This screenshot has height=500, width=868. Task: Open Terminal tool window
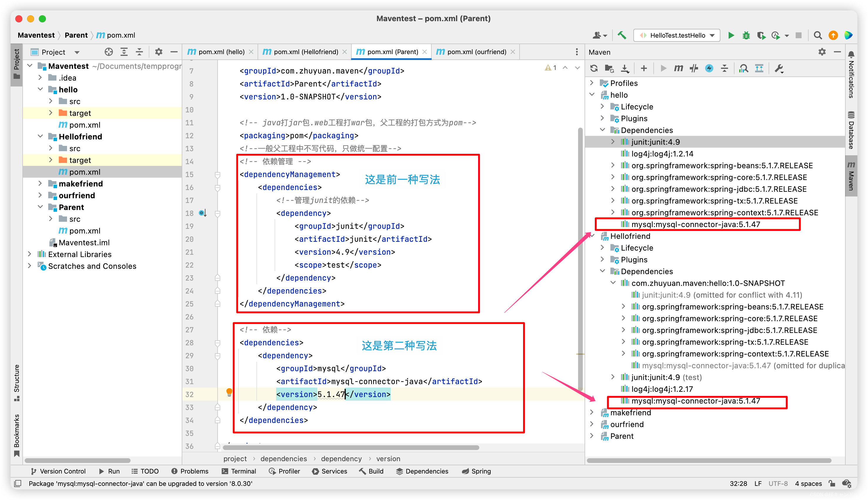239,471
